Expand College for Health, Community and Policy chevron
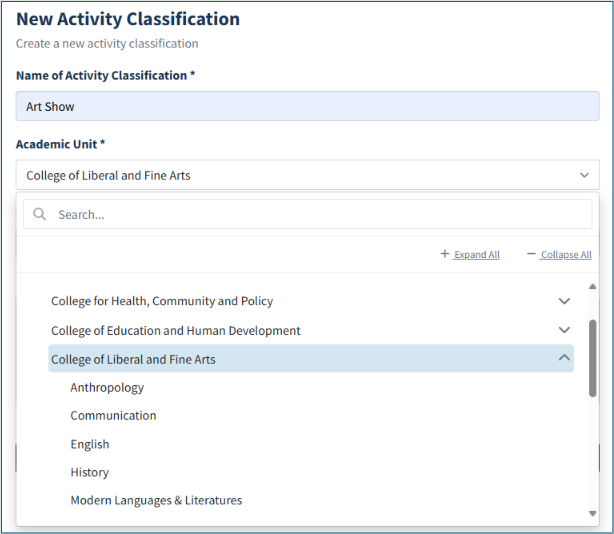 [564, 301]
